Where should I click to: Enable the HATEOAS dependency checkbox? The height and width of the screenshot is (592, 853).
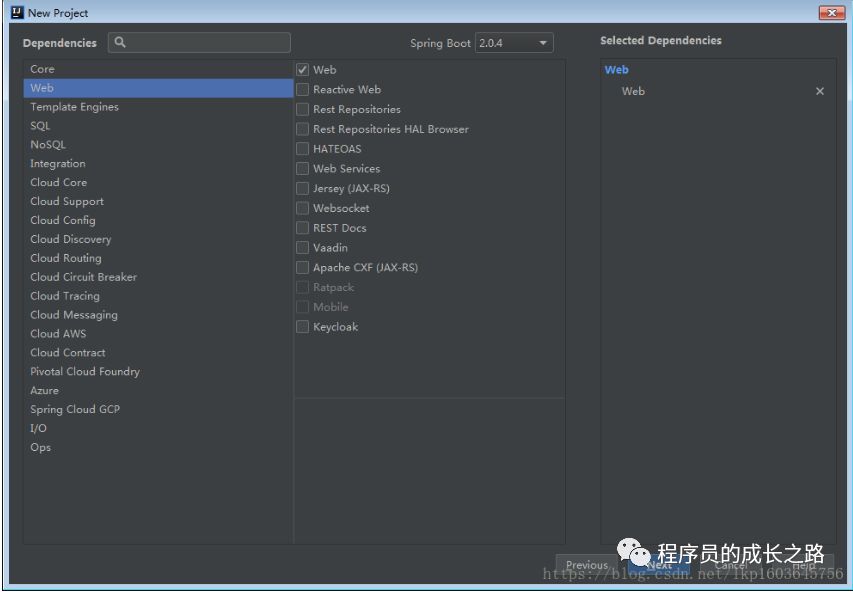point(302,149)
